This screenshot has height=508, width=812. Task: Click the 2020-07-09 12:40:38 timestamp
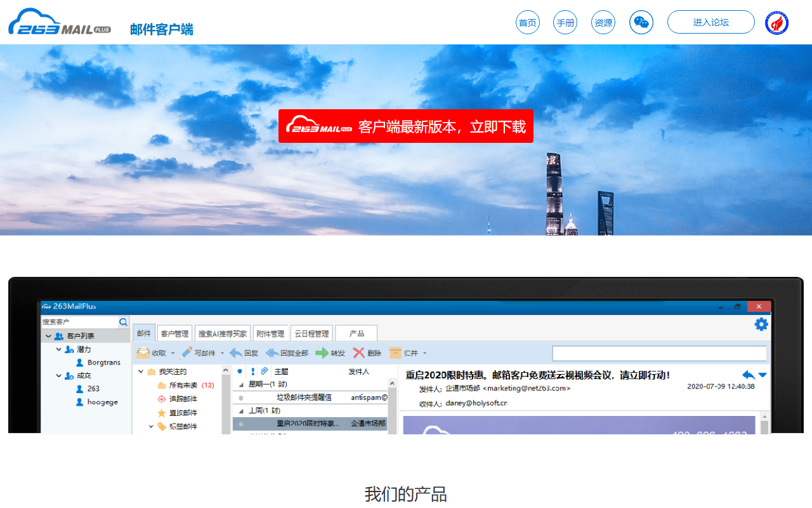(721, 386)
